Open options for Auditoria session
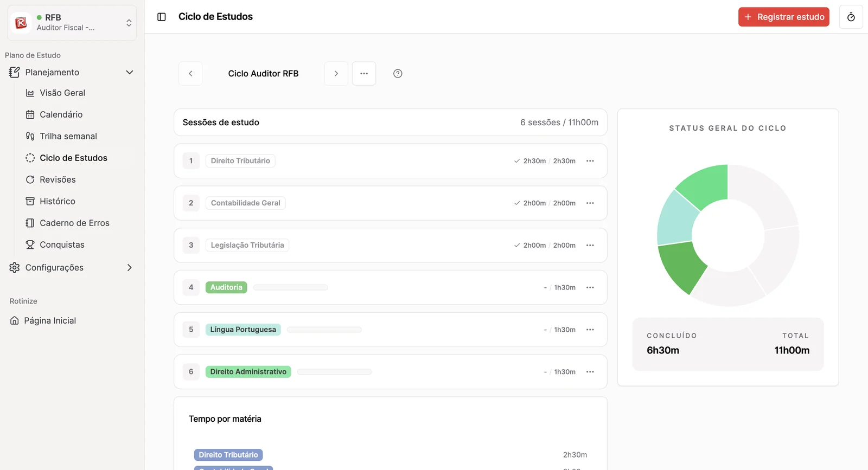This screenshot has width=868, height=470. pyautogui.click(x=590, y=287)
